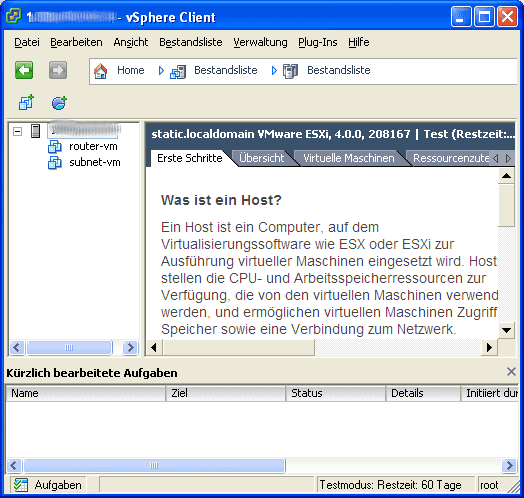Viewport: 524px width, 498px height.
Task: Click the Aufgaben button in status bar
Action: point(48,485)
